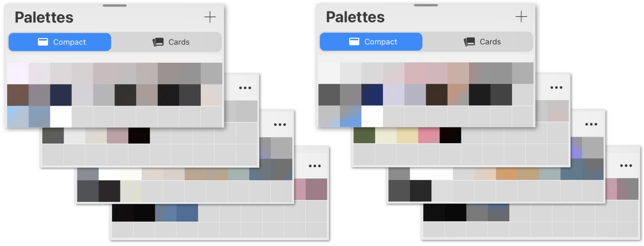Open the three-dot menu of the left second palette

245,88
